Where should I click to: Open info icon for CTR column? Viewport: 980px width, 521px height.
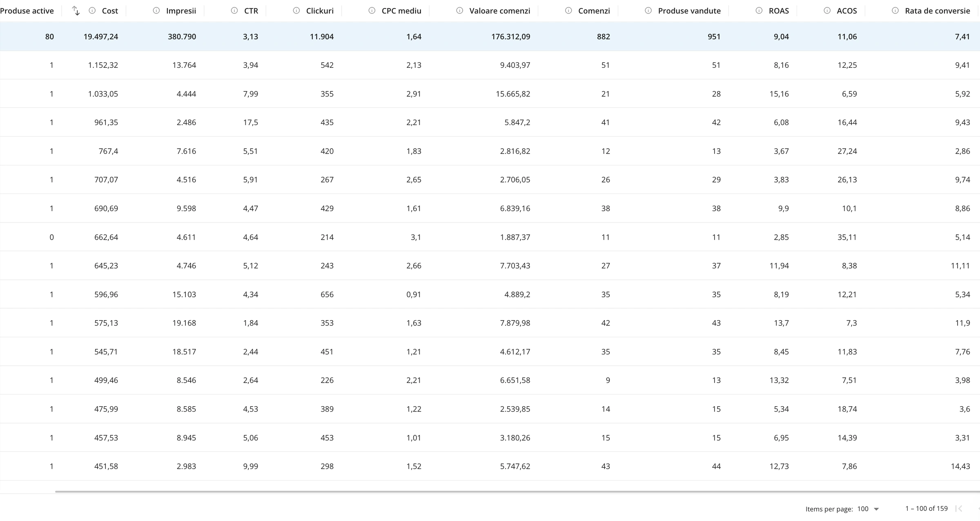234,11
